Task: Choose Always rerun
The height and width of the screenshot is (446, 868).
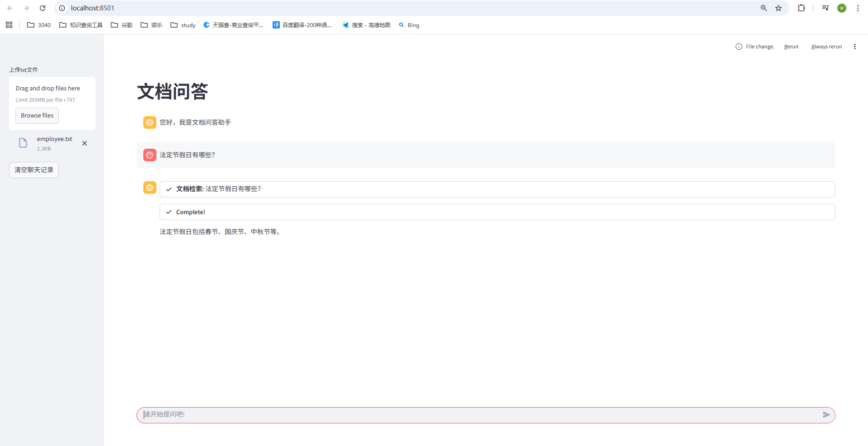Action: (x=826, y=47)
